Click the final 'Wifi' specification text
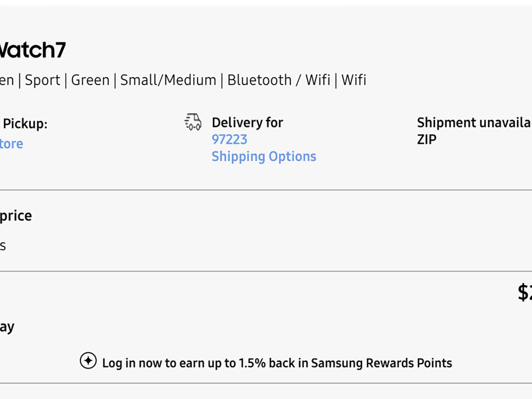Image resolution: width=532 pixels, height=399 pixels. [353, 80]
